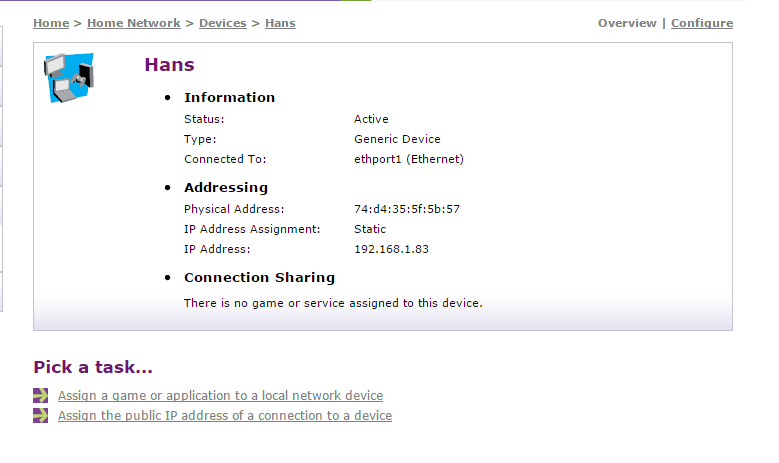This screenshot has height=463, width=779.
Task: Click the ethport1 (Ethernet) connection value
Action: click(409, 159)
